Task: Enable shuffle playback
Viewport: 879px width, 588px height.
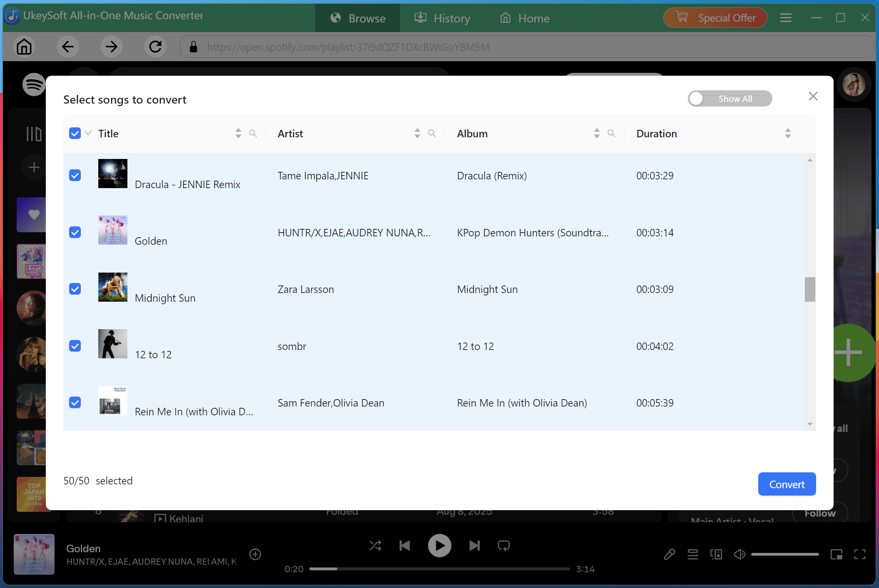Action: pos(376,546)
